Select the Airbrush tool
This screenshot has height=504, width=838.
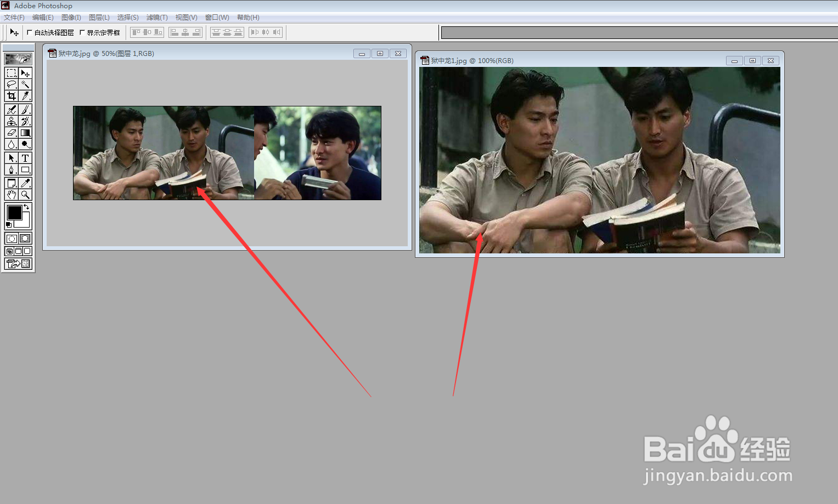coord(11,110)
